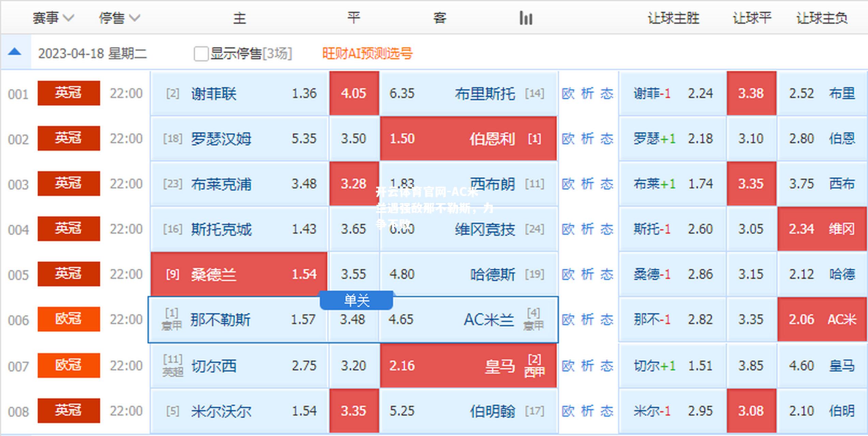Select 伯明翰 away win odds 5.25
Screen dimensions: 868x436
468,411
